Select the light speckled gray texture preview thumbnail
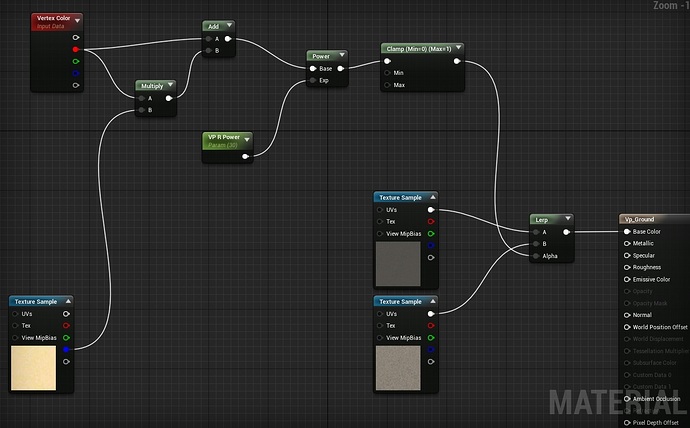Viewport: 690px width, 428px height. point(398,368)
